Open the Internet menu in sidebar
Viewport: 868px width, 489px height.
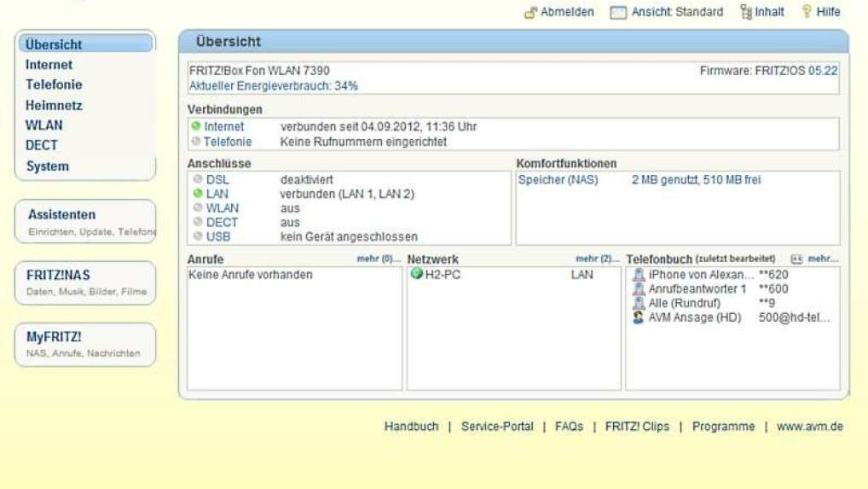(x=49, y=65)
